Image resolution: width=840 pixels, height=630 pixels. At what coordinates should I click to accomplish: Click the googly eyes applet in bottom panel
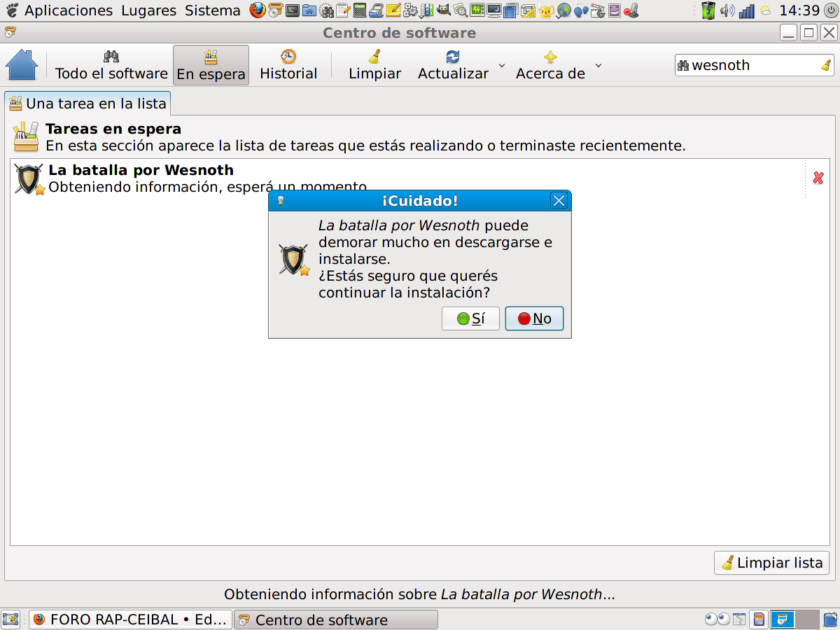[x=717, y=619]
